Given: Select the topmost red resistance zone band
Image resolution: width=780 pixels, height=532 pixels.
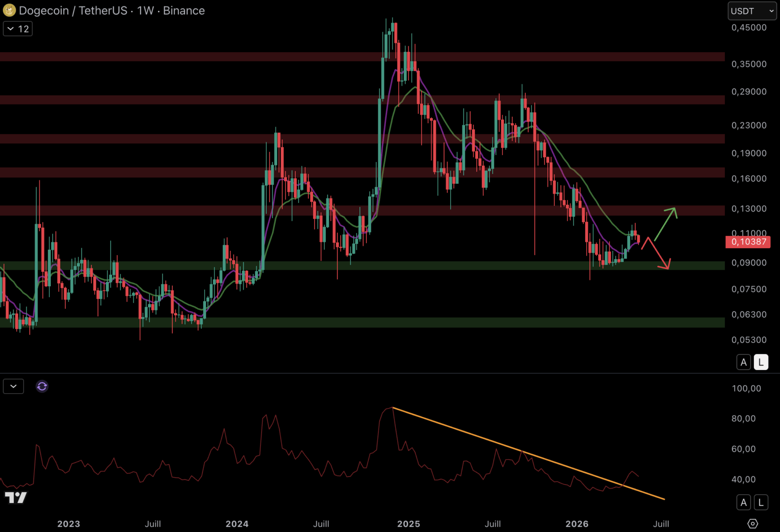Looking at the screenshot, I should 362,57.
